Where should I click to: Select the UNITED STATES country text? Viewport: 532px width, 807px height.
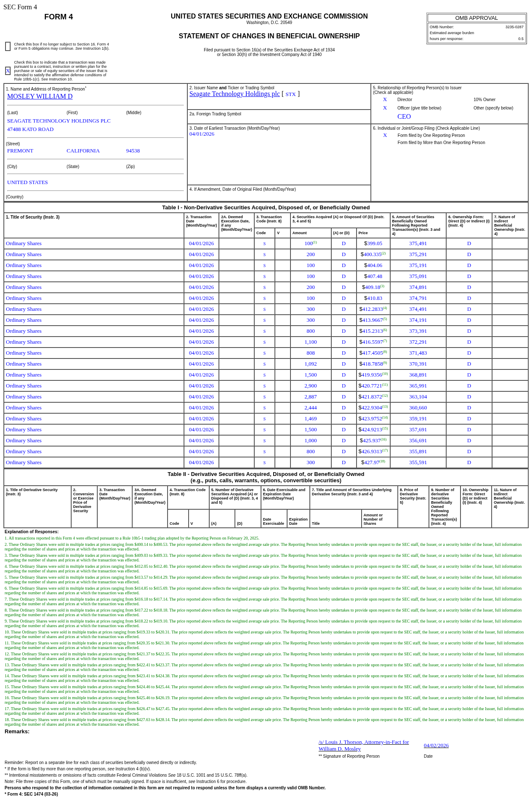(x=27, y=182)
